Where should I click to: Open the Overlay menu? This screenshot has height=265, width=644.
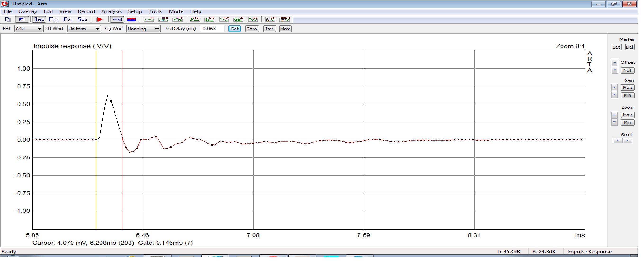click(x=28, y=12)
